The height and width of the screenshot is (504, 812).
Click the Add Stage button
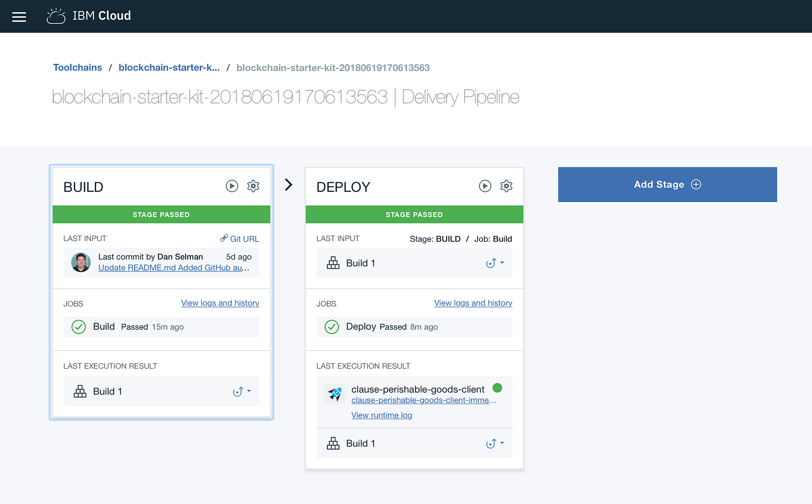tap(667, 185)
